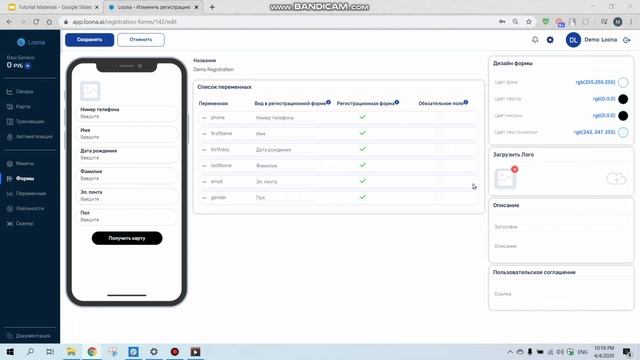Image resolution: width=640 pixels, height=360 pixels.
Task: Open the white background color swatch
Action: tap(623, 82)
